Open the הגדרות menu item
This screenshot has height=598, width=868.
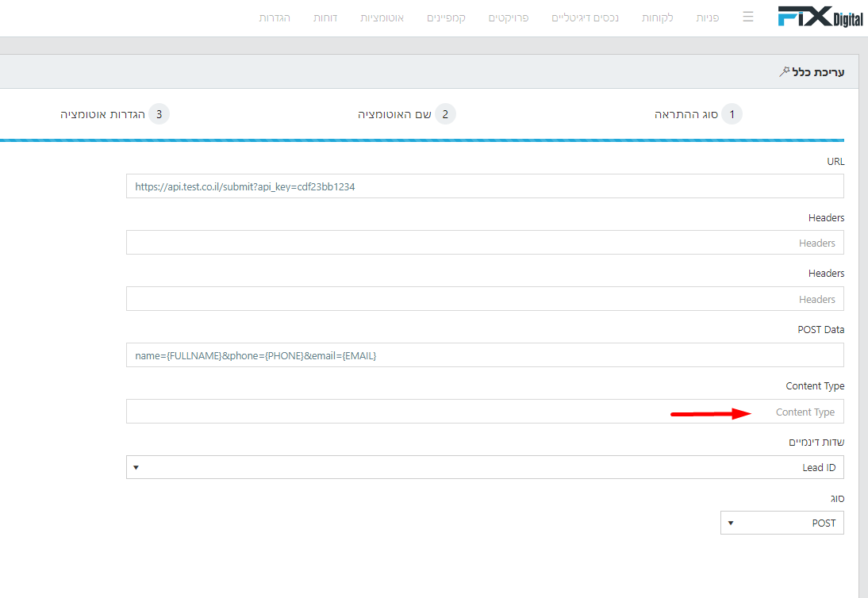275,17
